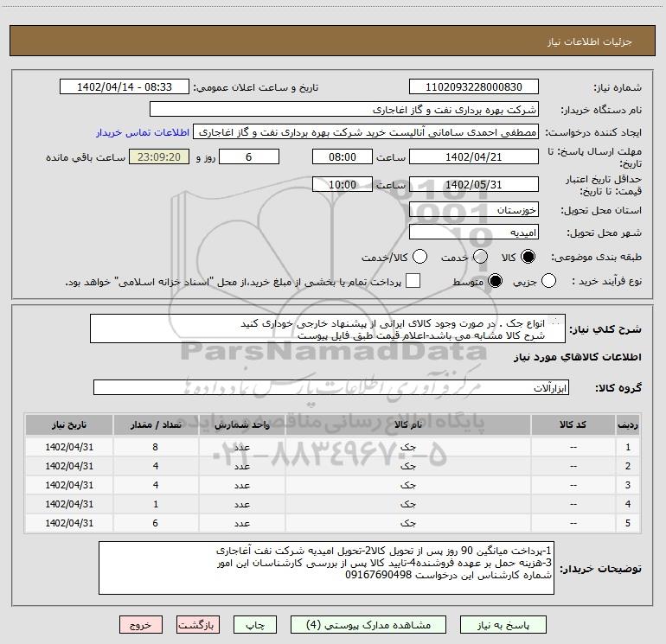Click the validity time field 10:00
Screen dimensions: 666x644
tap(343, 184)
